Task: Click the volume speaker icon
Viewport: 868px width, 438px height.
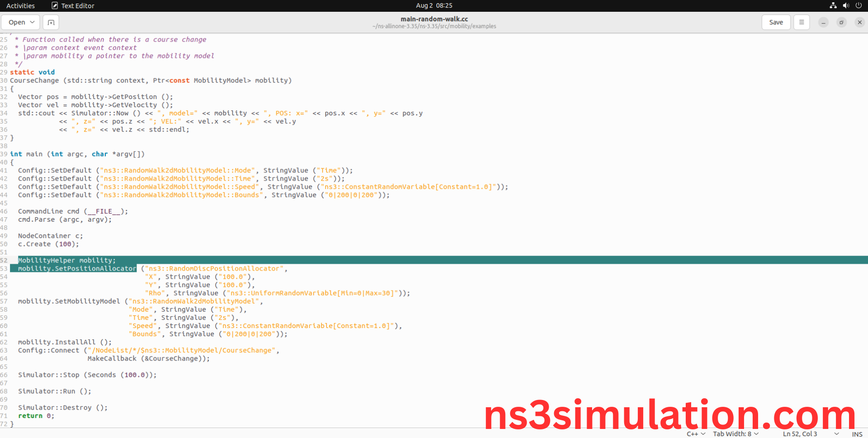Action: (x=846, y=5)
